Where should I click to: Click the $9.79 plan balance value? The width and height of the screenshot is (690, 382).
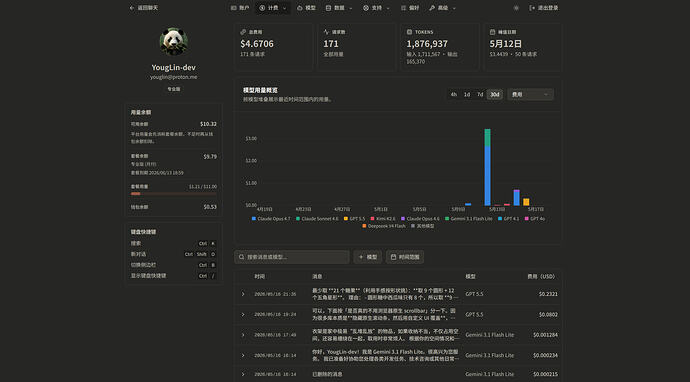click(x=210, y=156)
